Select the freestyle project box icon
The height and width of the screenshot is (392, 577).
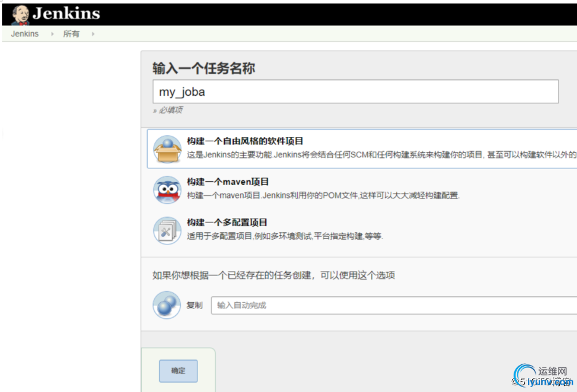click(167, 149)
